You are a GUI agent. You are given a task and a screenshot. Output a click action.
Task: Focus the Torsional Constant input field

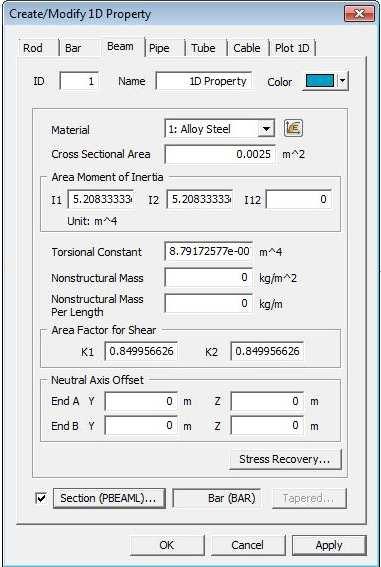point(209,251)
